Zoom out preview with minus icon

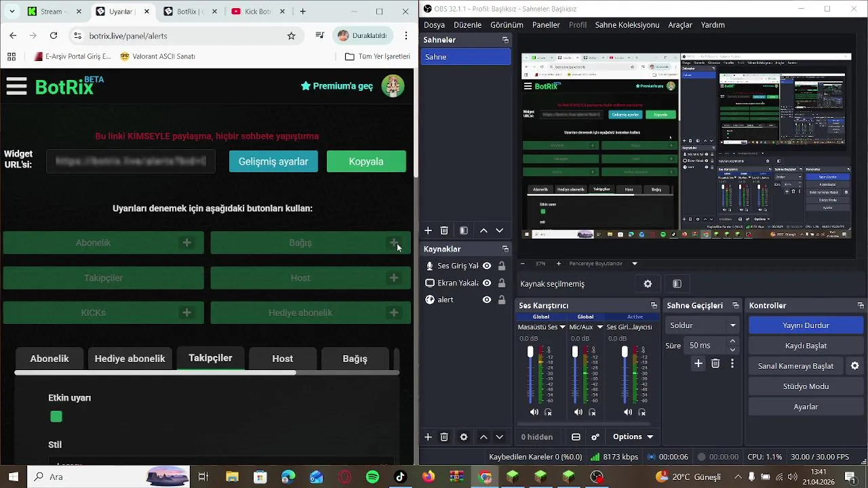(x=522, y=264)
